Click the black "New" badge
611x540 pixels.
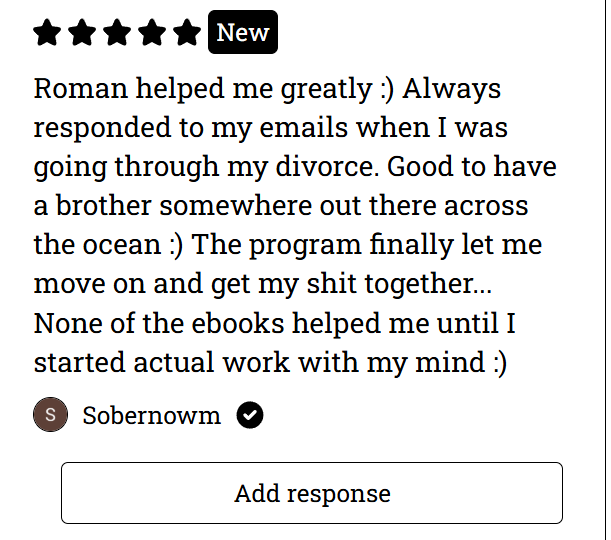[243, 32]
